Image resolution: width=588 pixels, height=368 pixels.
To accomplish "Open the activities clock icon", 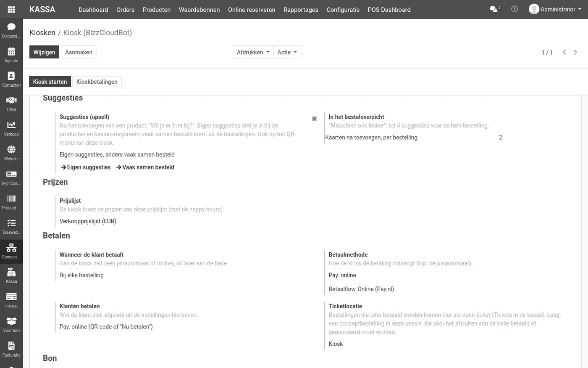I will pyautogui.click(x=514, y=9).
